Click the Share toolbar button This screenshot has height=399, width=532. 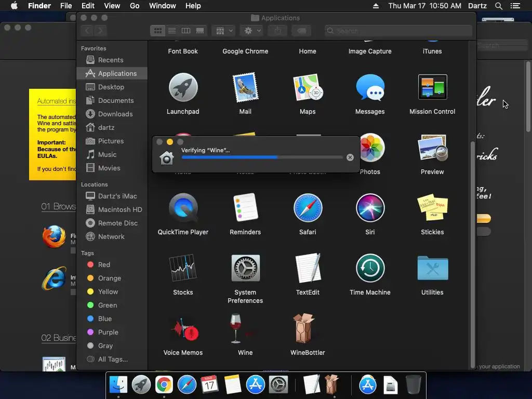point(277,31)
